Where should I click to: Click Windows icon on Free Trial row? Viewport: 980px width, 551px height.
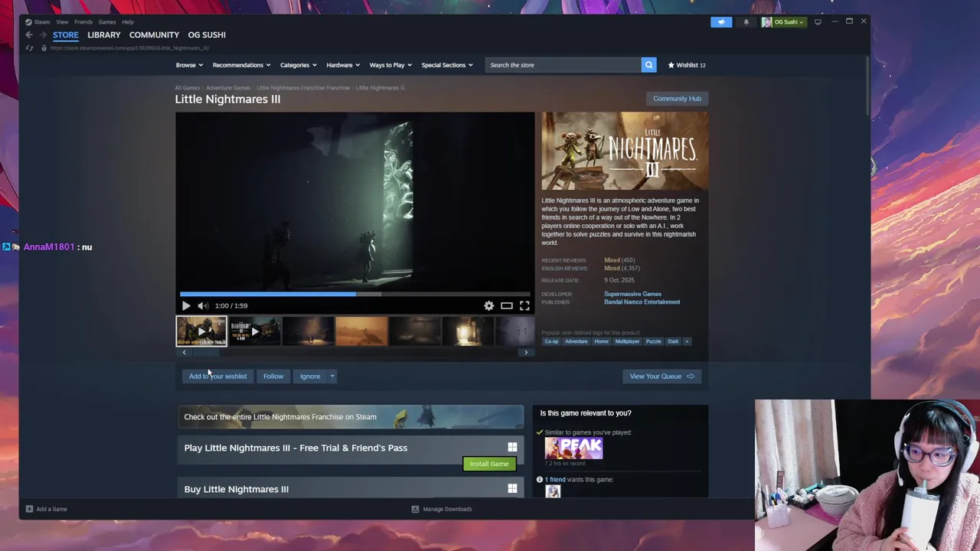tap(512, 447)
